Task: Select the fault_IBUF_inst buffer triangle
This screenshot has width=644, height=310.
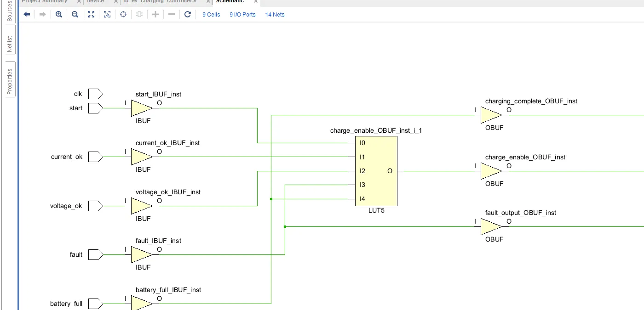Action: [141, 255]
